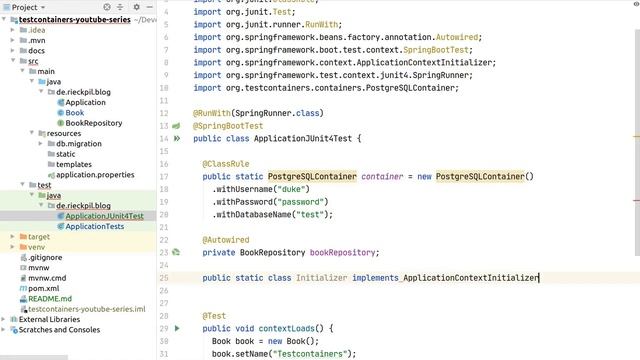Click the locate/scroll-from-source target icon

click(107, 7)
